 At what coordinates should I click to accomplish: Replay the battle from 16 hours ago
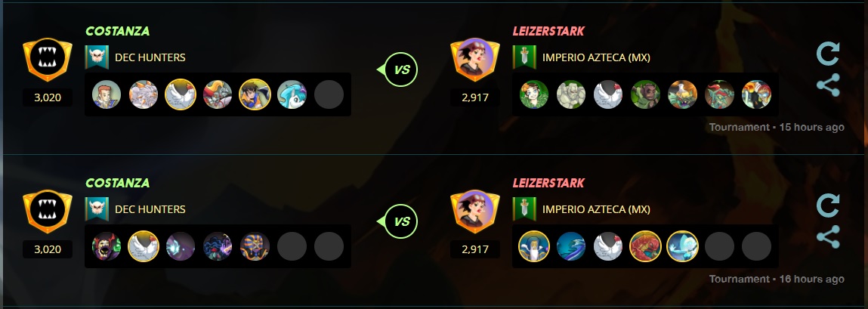pyautogui.click(x=828, y=206)
